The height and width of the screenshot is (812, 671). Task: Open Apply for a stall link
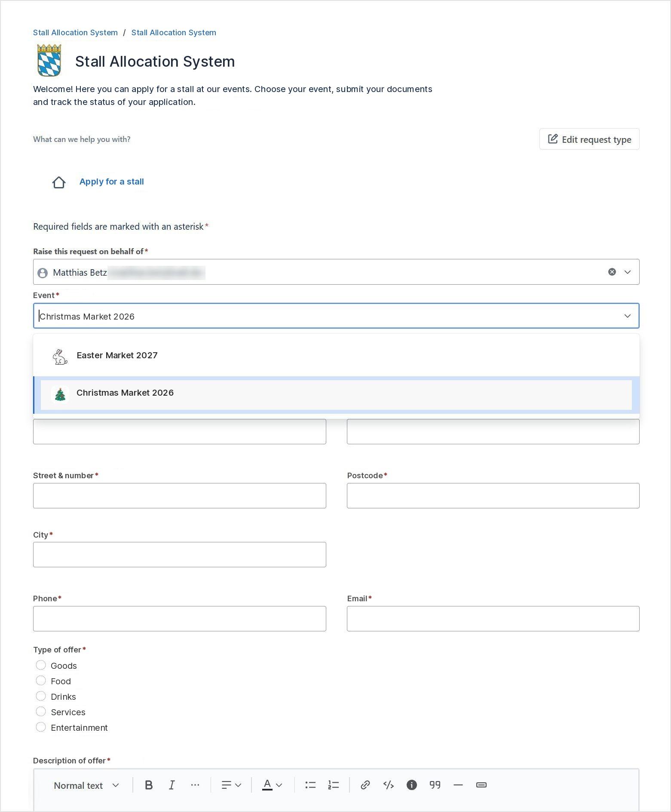112,181
